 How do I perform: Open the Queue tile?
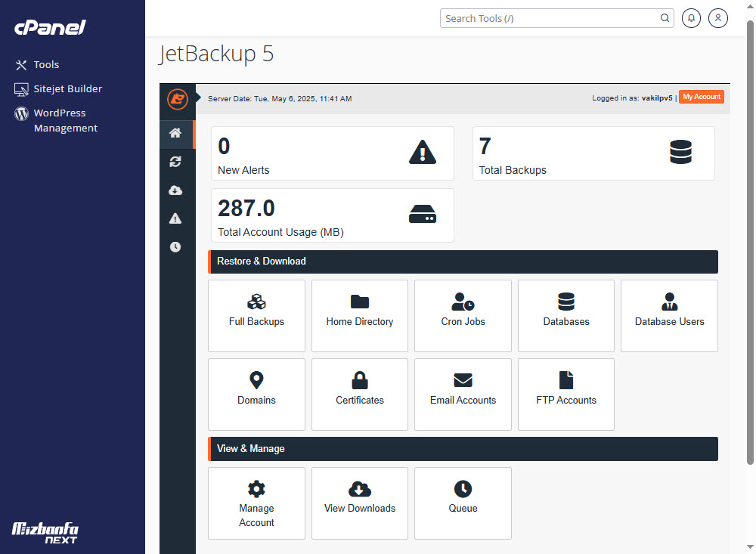(x=463, y=503)
